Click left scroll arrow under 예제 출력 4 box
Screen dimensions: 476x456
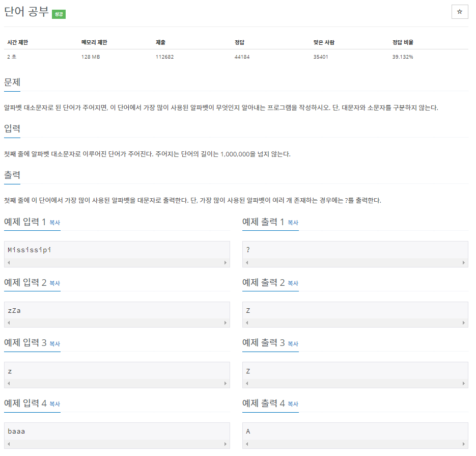tap(247, 444)
